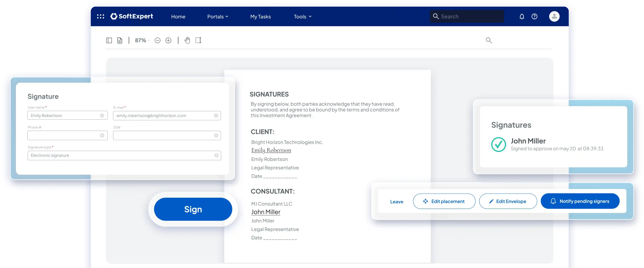Image resolution: width=644 pixels, height=268 pixels.
Task: Click the 'MJ Consultant LLC' text
Action: click(x=272, y=204)
